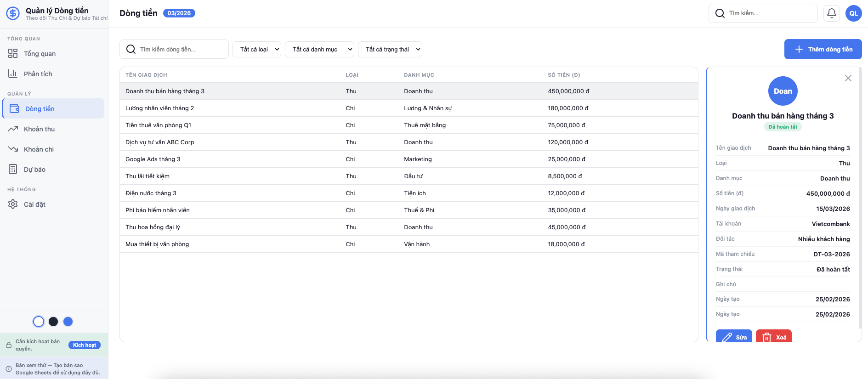Select the Google Ads tháng 3 row
Image resolution: width=868 pixels, height=379 pixels.
click(x=153, y=159)
